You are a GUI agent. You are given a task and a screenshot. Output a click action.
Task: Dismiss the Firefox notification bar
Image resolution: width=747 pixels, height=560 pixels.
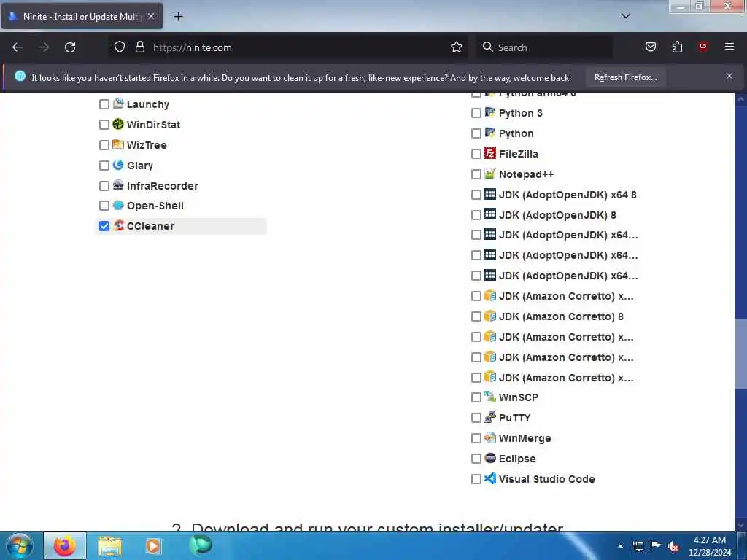[x=729, y=76]
